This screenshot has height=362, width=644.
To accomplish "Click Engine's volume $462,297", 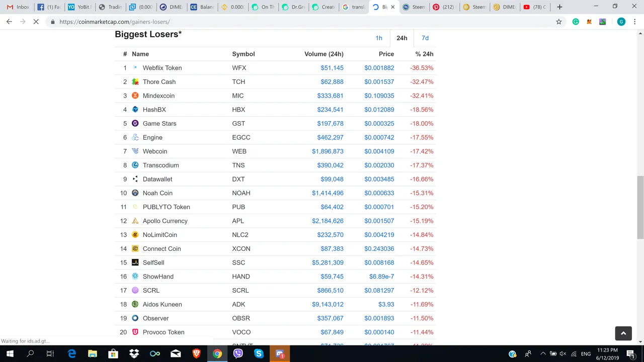I will (330, 137).
